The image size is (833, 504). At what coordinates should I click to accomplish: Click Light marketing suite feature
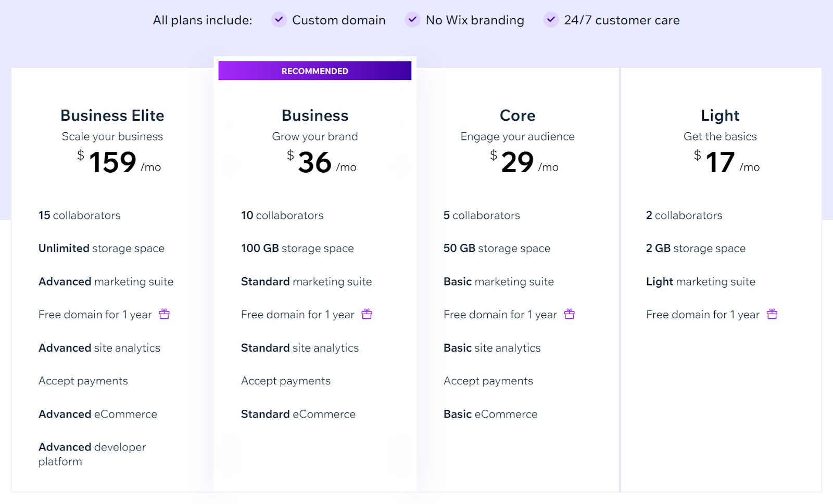[x=700, y=281]
